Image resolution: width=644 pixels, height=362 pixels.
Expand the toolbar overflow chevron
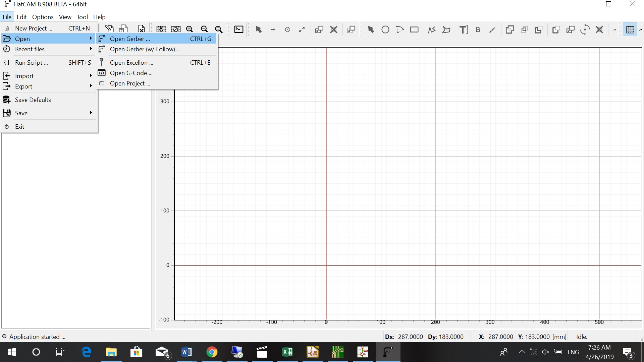pos(614,29)
